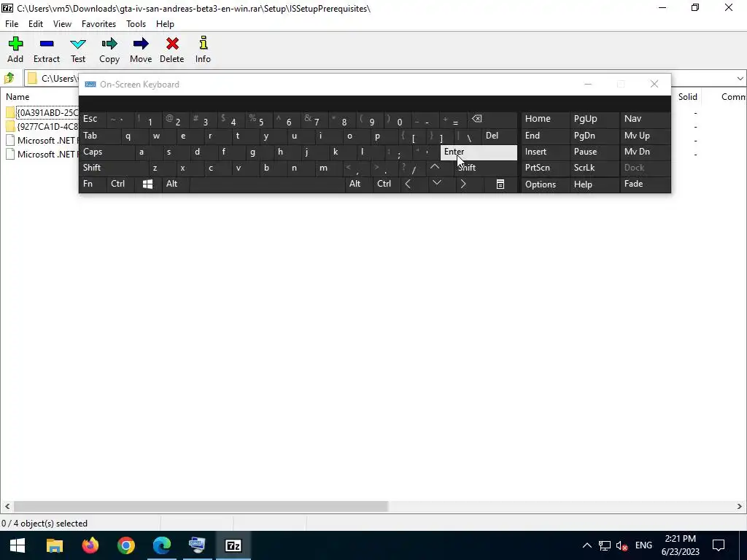Choose the Move toolbar icon
The height and width of the screenshot is (560, 747).
click(141, 50)
